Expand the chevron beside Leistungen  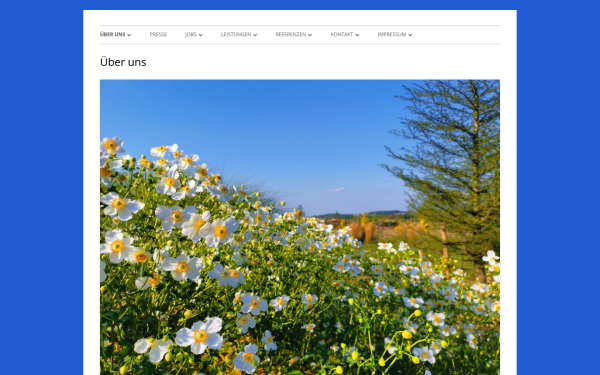[255, 35]
